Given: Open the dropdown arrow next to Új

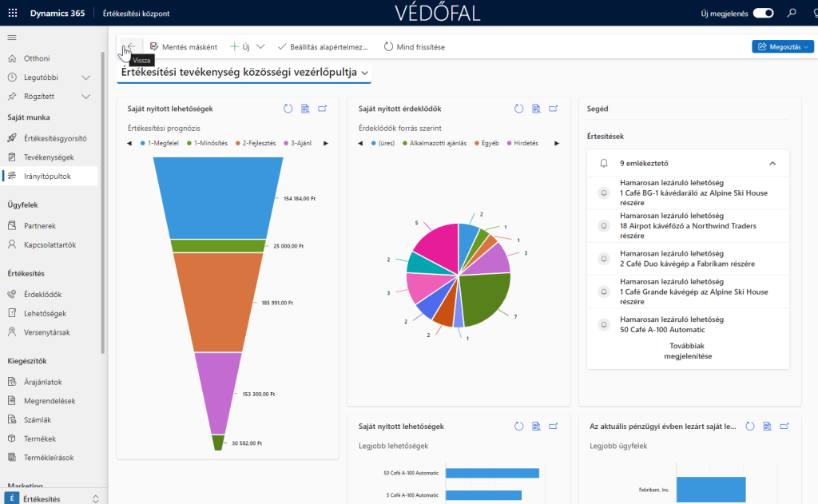Looking at the screenshot, I should pos(260,47).
